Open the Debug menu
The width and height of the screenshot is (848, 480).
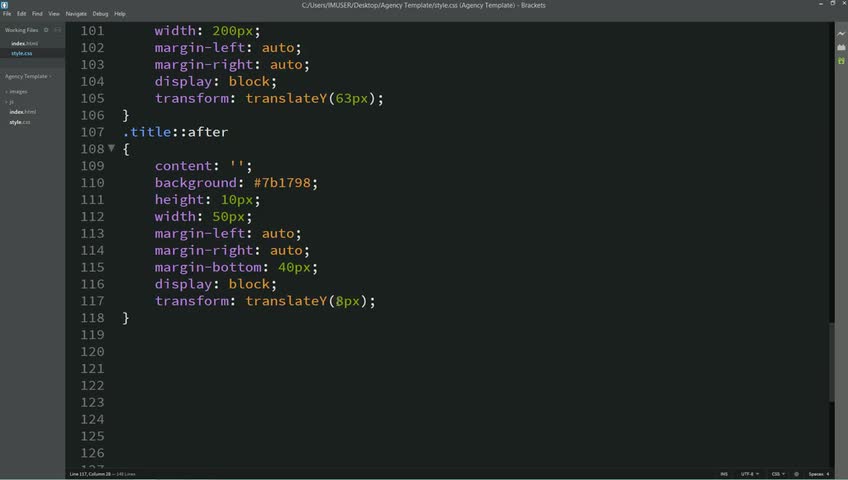pos(101,14)
